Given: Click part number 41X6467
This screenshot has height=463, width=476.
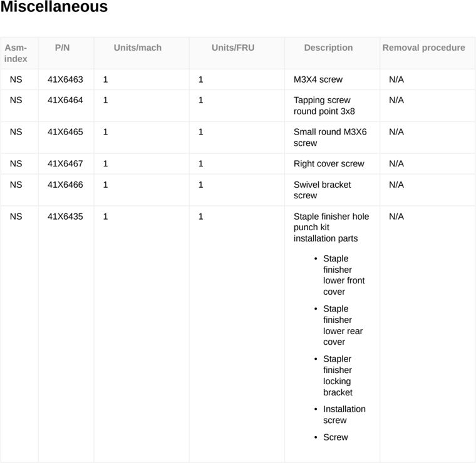Looking at the screenshot, I should click(65, 164).
